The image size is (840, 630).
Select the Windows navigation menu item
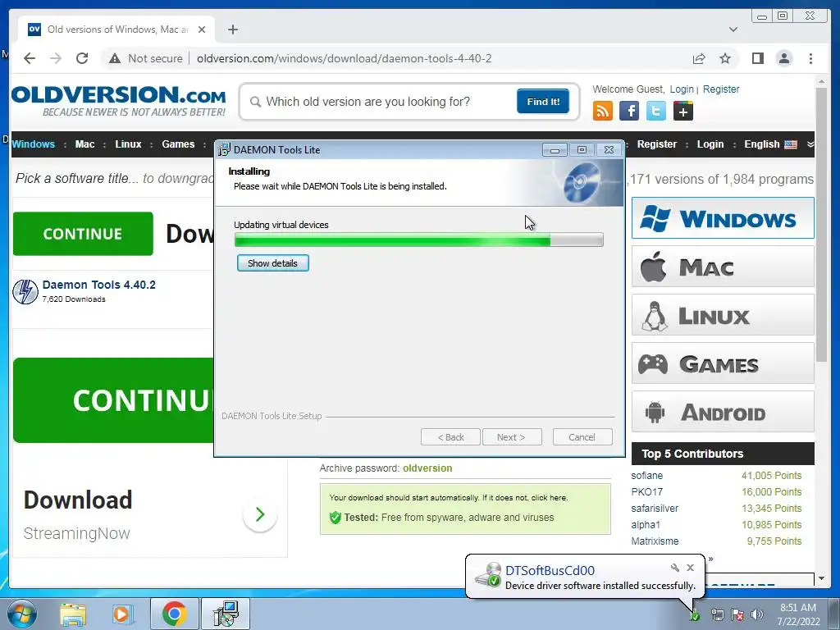(x=33, y=144)
